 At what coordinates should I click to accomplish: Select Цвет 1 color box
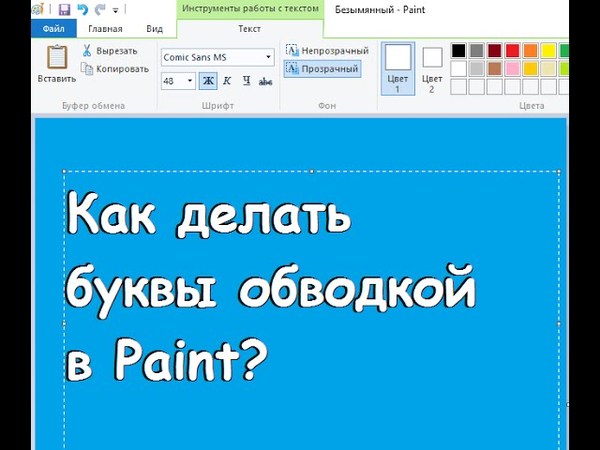[398, 68]
